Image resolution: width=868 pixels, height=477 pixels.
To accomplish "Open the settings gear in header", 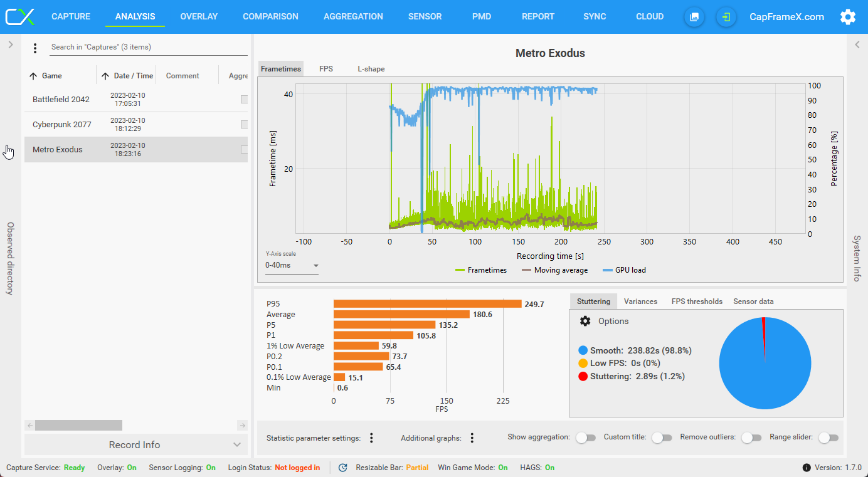I will coord(848,17).
